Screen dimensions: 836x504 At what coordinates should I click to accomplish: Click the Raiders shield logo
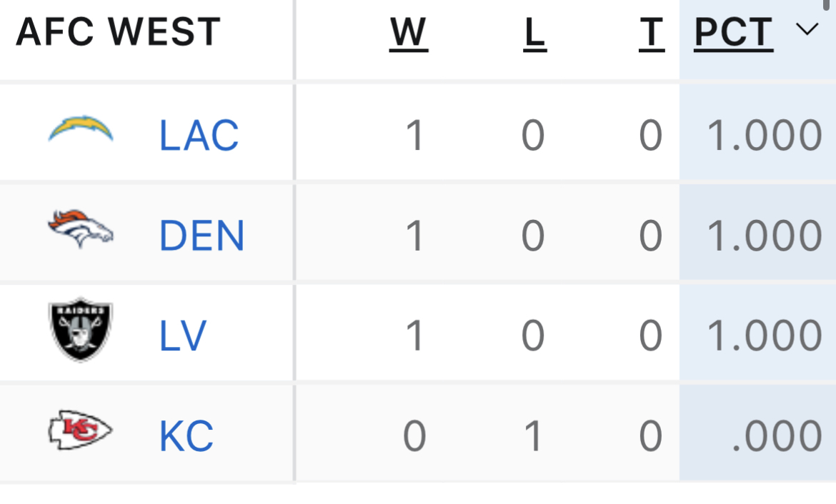(x=81, y=329)
